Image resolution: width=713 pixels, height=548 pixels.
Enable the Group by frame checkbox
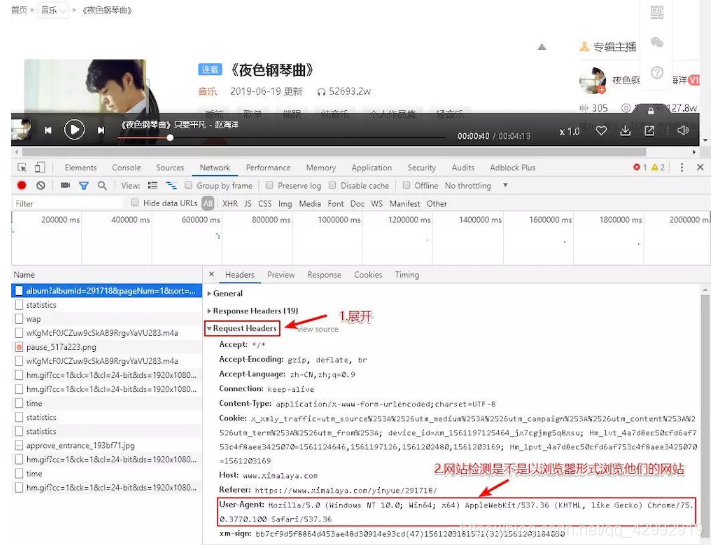(x=188, y=185)
